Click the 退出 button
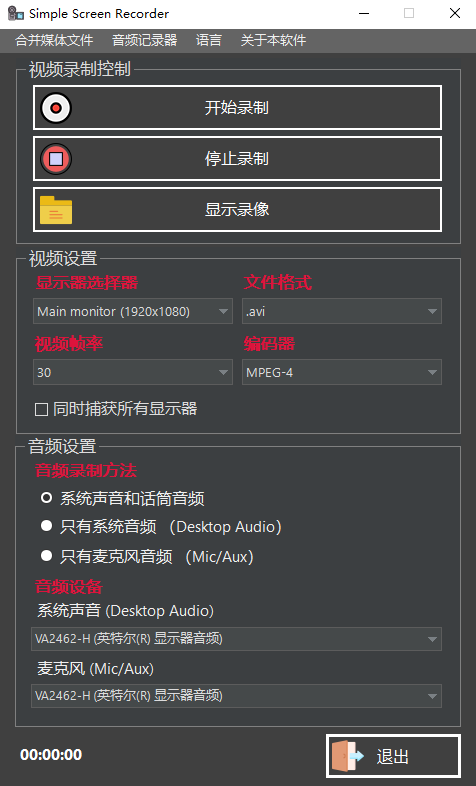 [x=393, y=756]
